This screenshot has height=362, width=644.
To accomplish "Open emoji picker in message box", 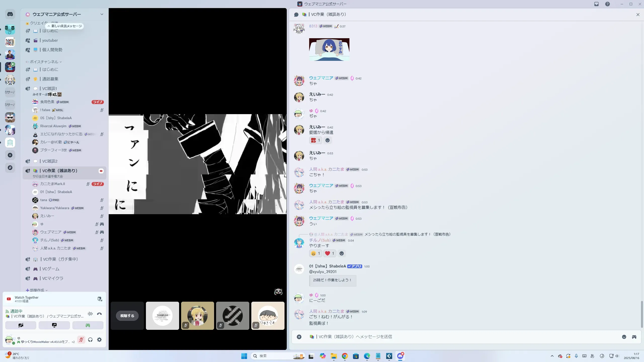I will [x=624, y=337].
